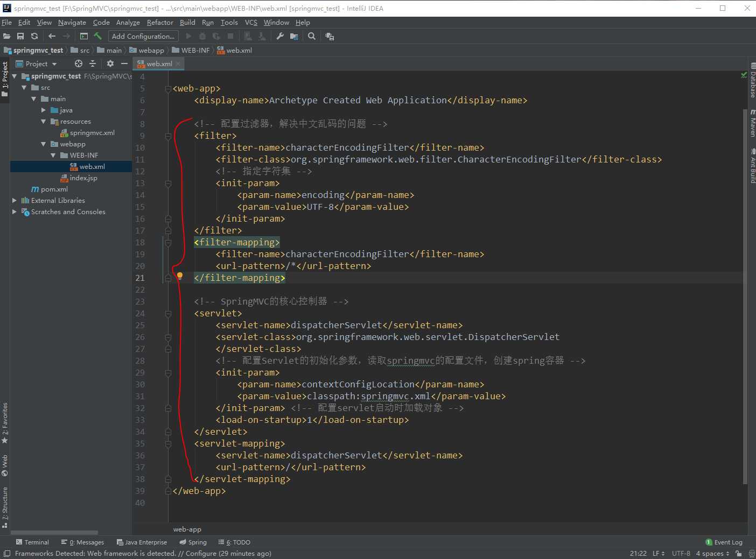This screenshot has height=559, width=756.
Task: Open the VCS menu
Action: [251, 23]
